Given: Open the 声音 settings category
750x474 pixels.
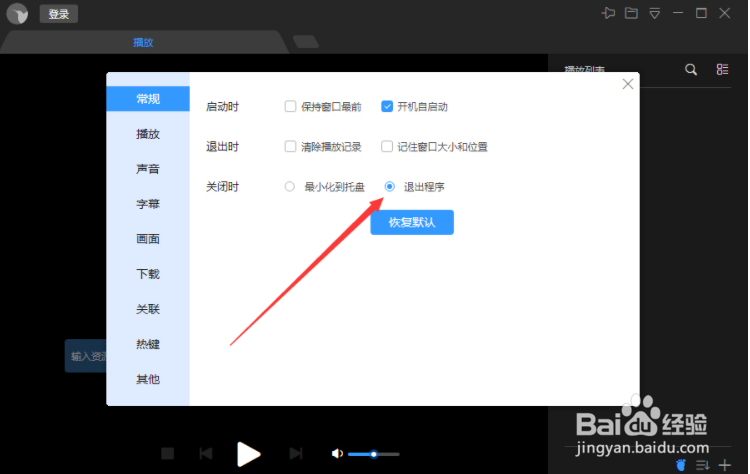Looking at the screenshot, I should click(x=148, y=169).
